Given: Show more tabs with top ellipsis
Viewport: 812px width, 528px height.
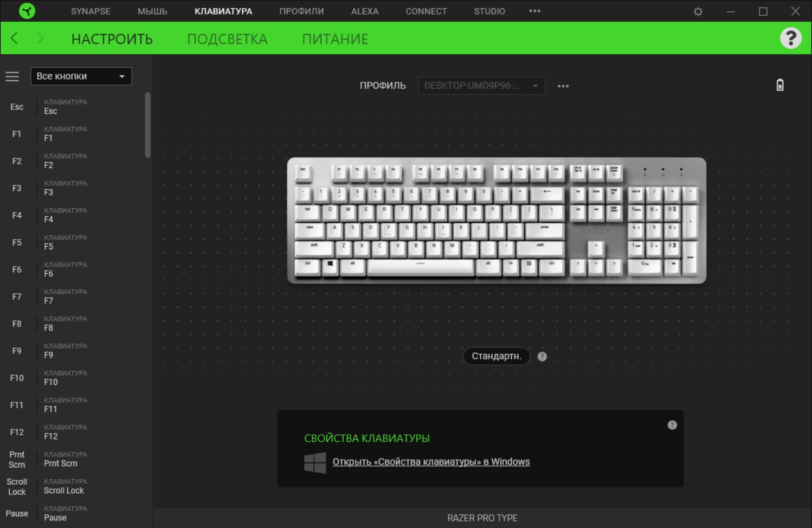Looking at the screenshot, I should pos(534,11).
